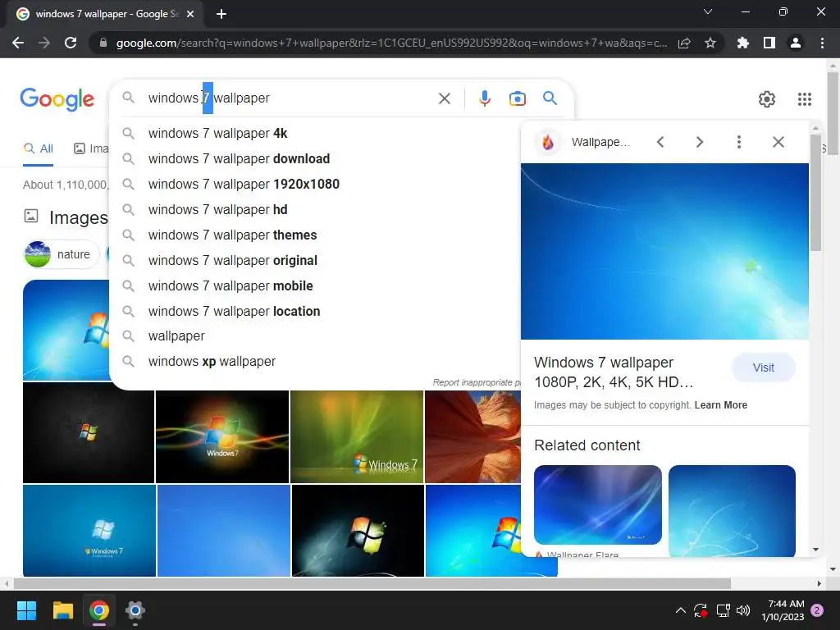
Task: Choose suggestion windows 7 wallpaper hd
Action: point(314,209)
